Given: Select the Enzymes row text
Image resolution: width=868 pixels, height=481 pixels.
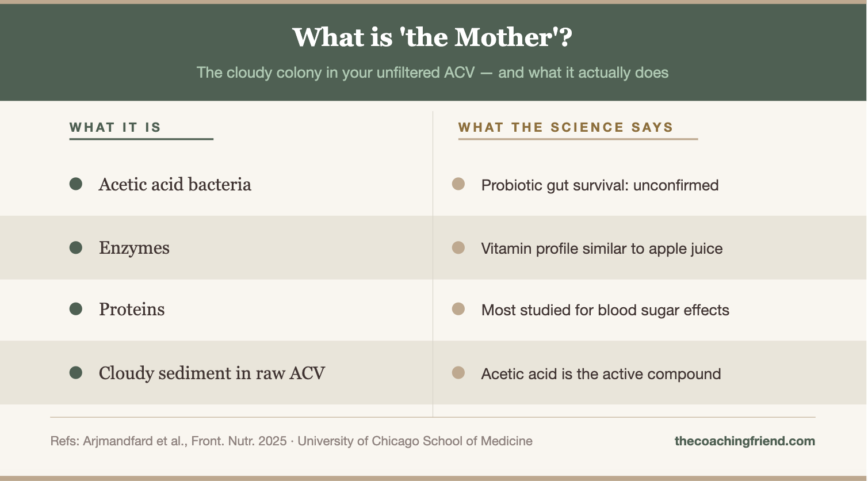Looking at the screenshot, I should pos(134,248).
